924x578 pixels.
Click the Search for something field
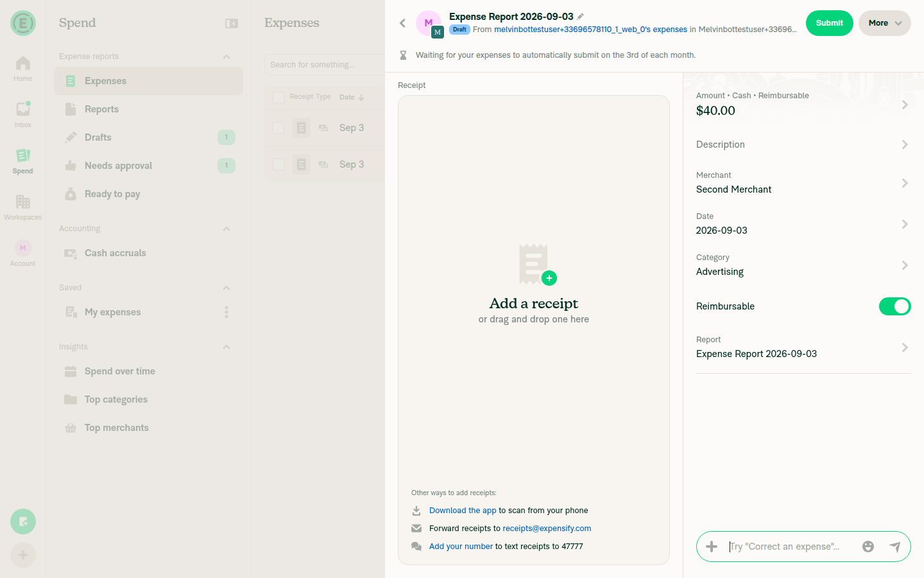[325, 65]
